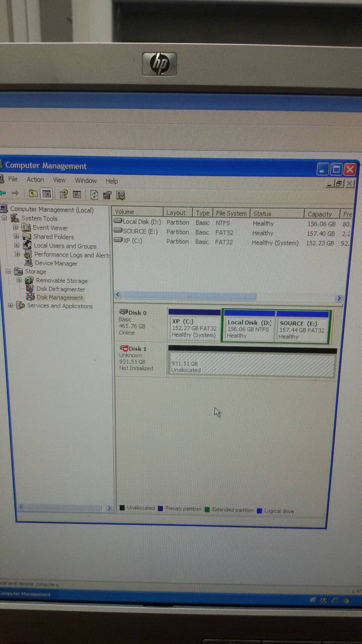
Task: Open Device Manager in the tree
Action: click(x=56, y=263)
